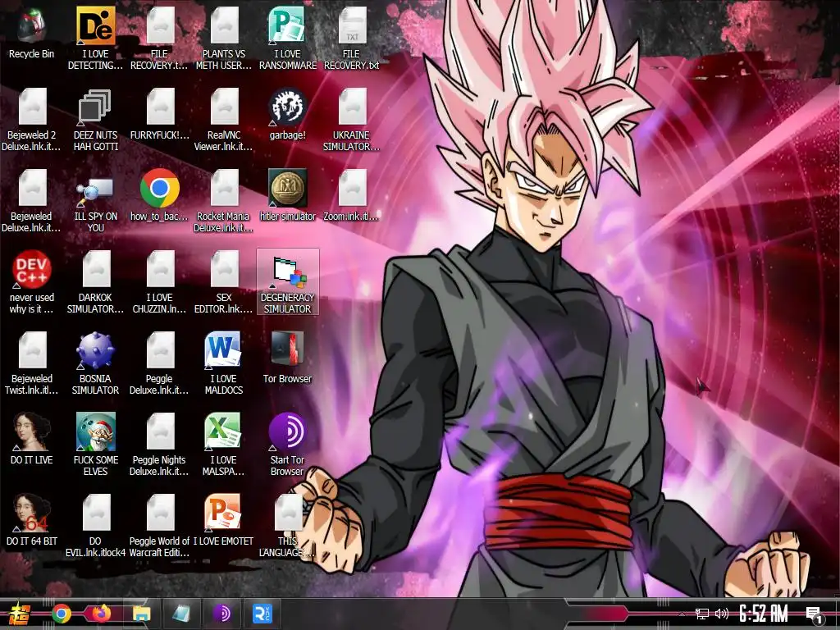
Task: Open the network tray icon
Action: click(x=702, y=614)
